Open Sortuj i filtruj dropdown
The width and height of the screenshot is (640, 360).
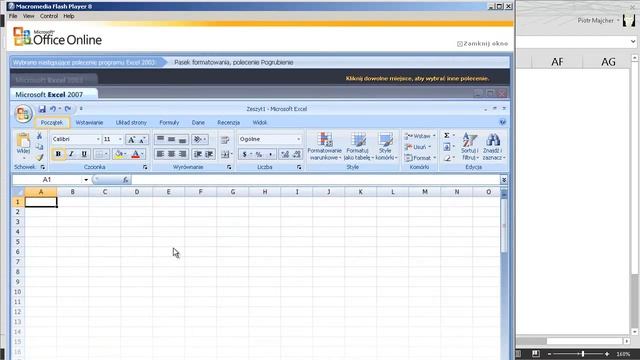470,146
